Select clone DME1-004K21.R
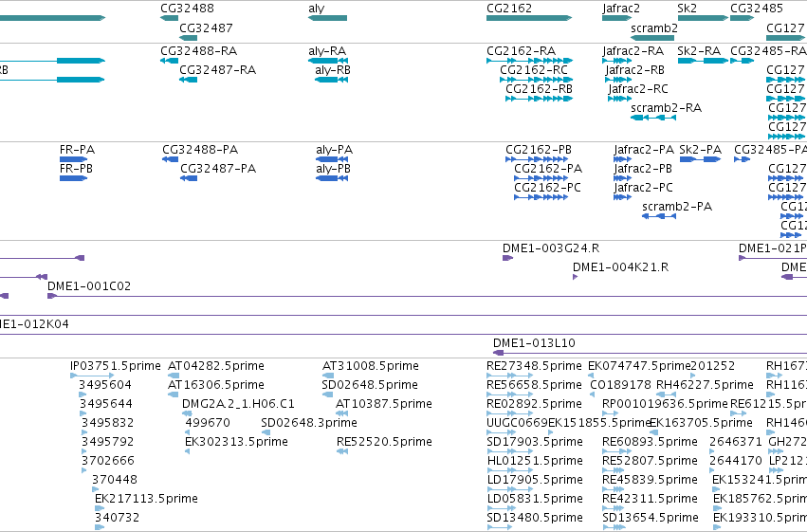The height and width of the screenshot is (532, 807). point(576,277)
